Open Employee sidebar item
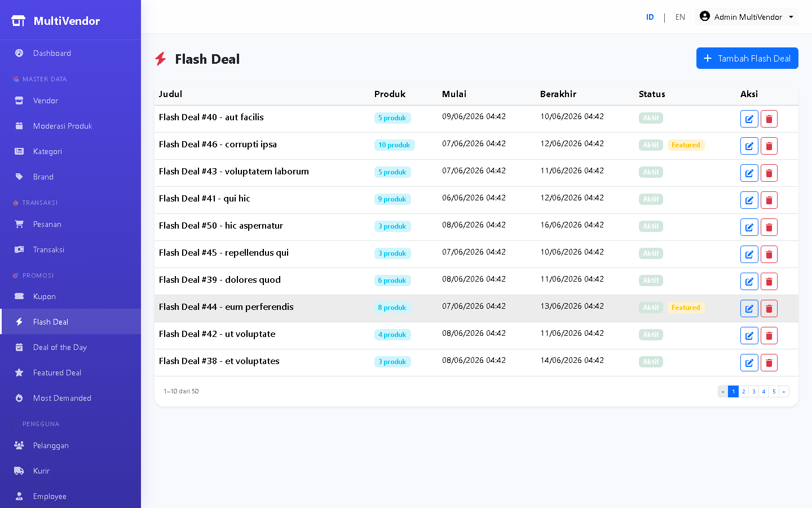Screen dimensions: 812x508 [x=70, y=496]
